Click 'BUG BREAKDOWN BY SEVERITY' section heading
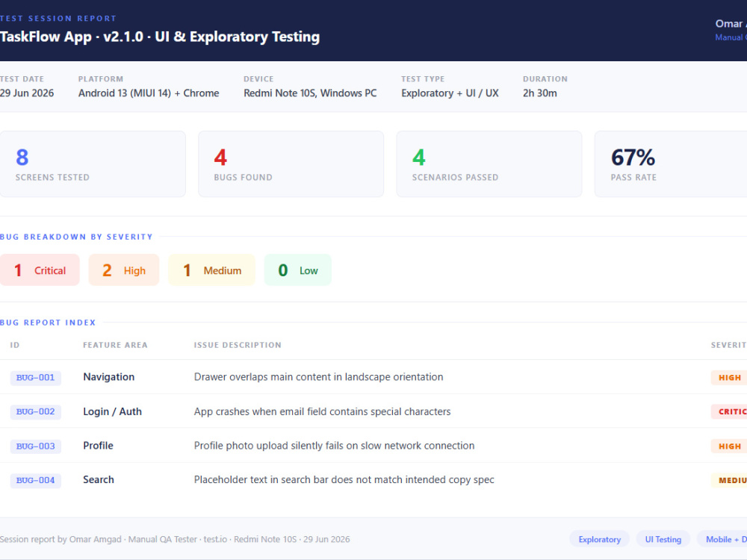The image size is (747, 560). click(x=76, y=237)
